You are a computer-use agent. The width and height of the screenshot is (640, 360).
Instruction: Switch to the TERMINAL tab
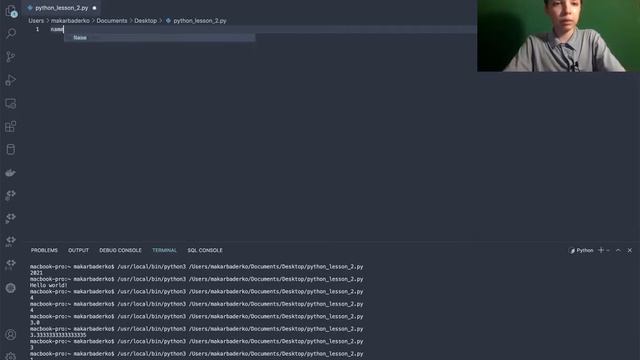pyautogui.click(x=164, y=250)
